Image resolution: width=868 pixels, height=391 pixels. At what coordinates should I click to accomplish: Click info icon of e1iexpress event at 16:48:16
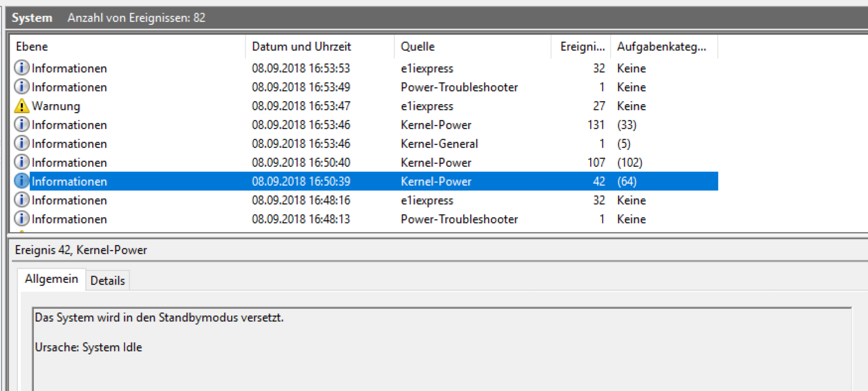[21, 199]
